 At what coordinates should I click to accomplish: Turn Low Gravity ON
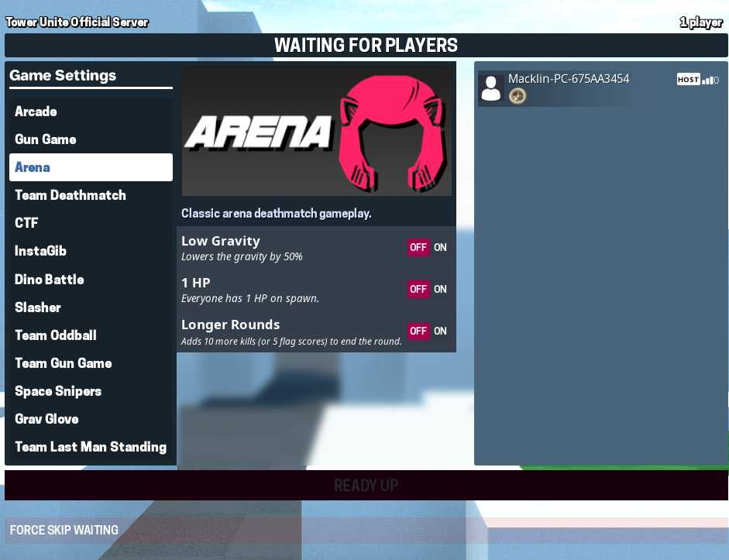click(440, 247)
